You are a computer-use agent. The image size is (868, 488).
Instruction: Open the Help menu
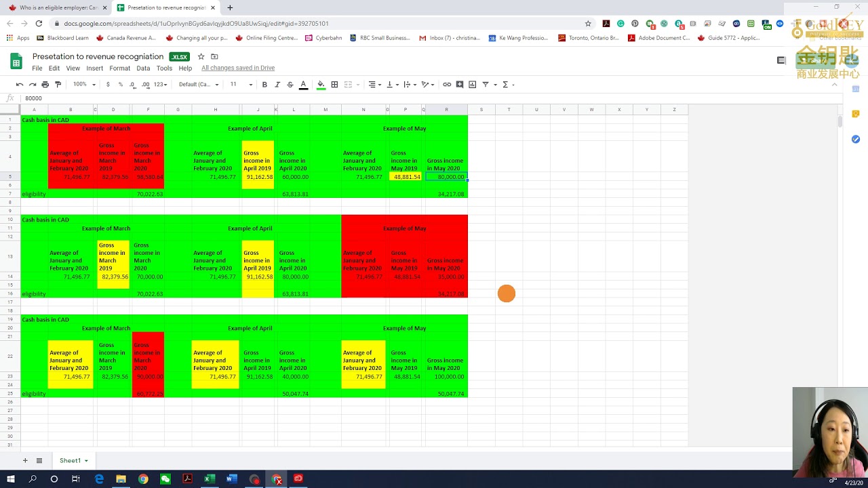point(185,68)
